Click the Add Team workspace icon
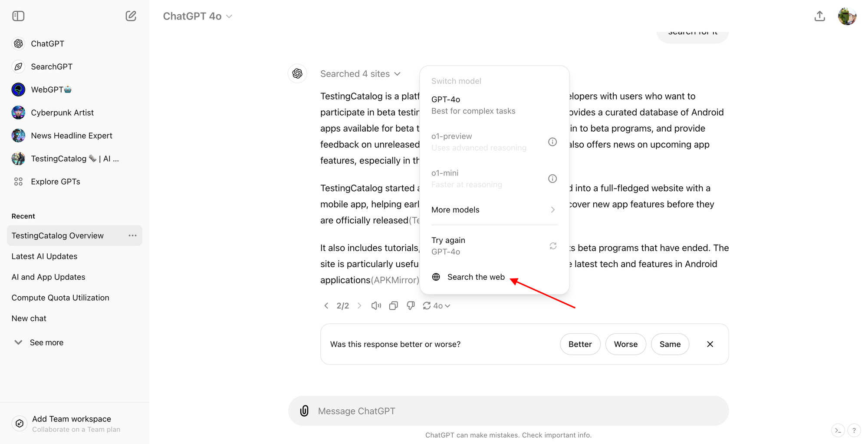This screenshot has height=444, width=868. pyautogui.click(x=20, y=424)
